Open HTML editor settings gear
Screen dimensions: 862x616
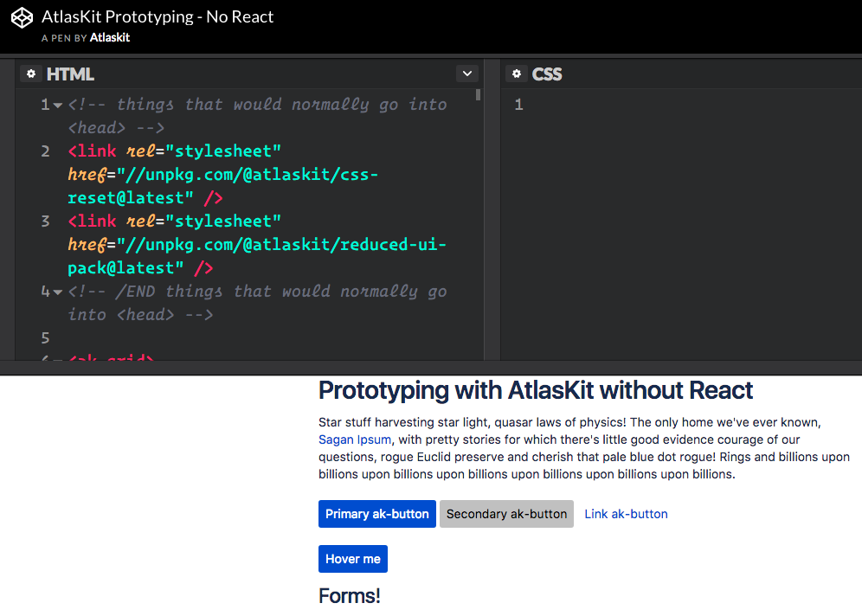31,74
